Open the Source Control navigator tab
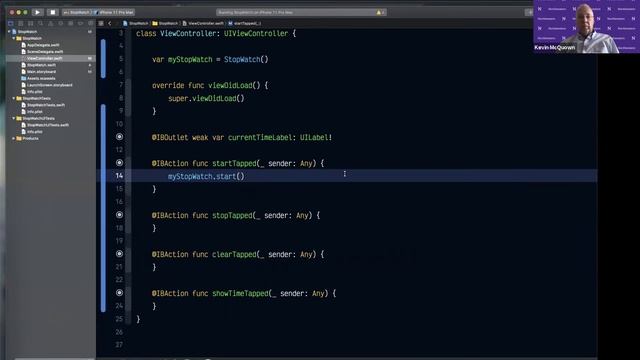640x360 pixels. tap(20, 23)
